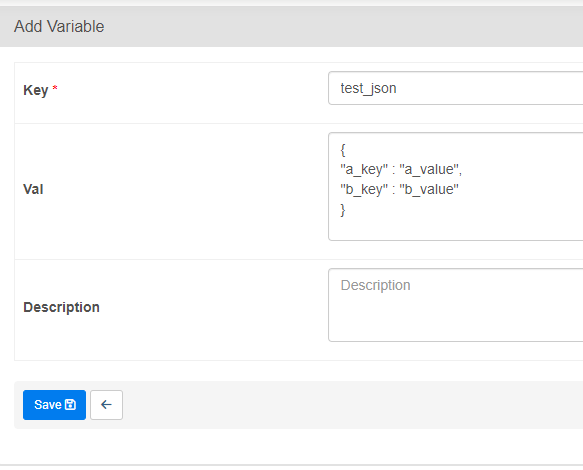Go back using the left arrow button
583x470 pixels.
pos(106,405)
